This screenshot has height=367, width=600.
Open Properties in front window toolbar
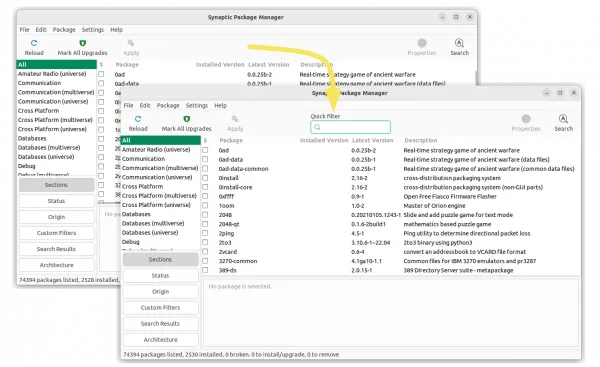tap(526, 124)
